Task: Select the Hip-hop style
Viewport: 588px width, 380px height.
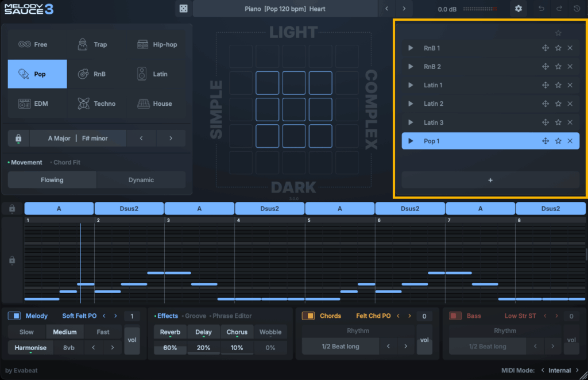Action: point(157,44)
